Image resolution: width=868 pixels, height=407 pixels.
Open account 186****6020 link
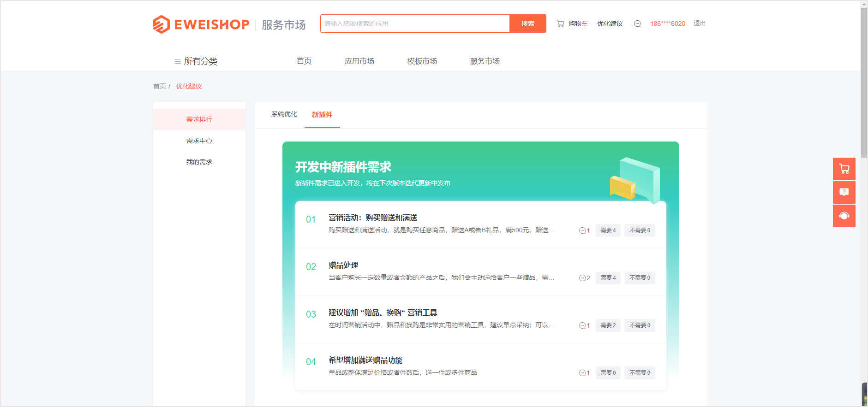click(667, 24)
